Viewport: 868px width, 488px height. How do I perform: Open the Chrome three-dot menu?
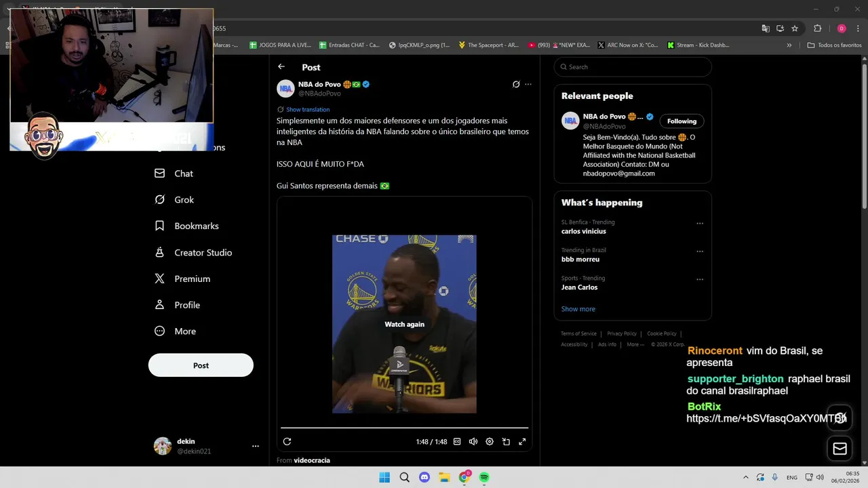tap(856, 28)
